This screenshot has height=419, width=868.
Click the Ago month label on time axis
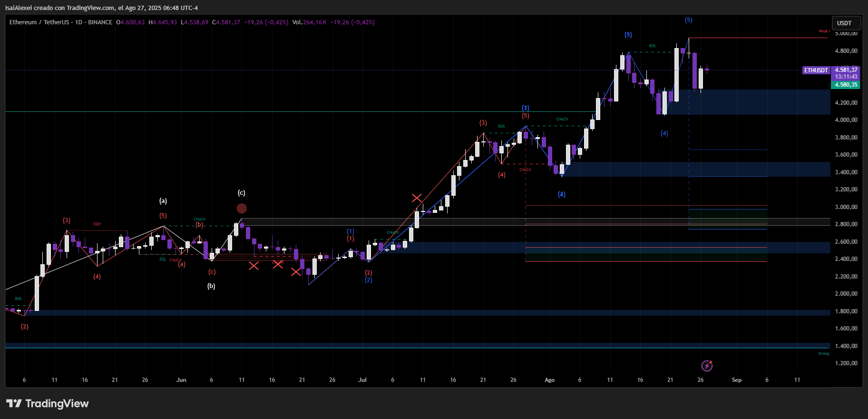click(549, 380)
